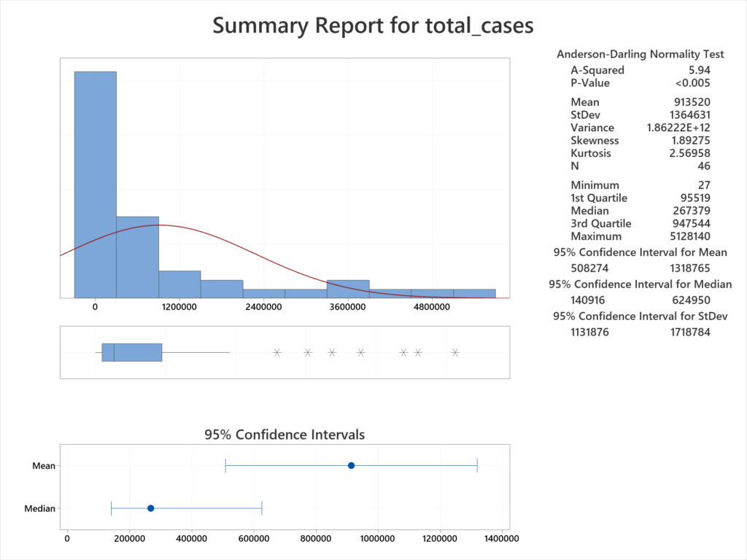Image resolution: width=747 pixels, height=560 pixels.
Task: Select the Mean confidence interval point marker
Action: 351,464
